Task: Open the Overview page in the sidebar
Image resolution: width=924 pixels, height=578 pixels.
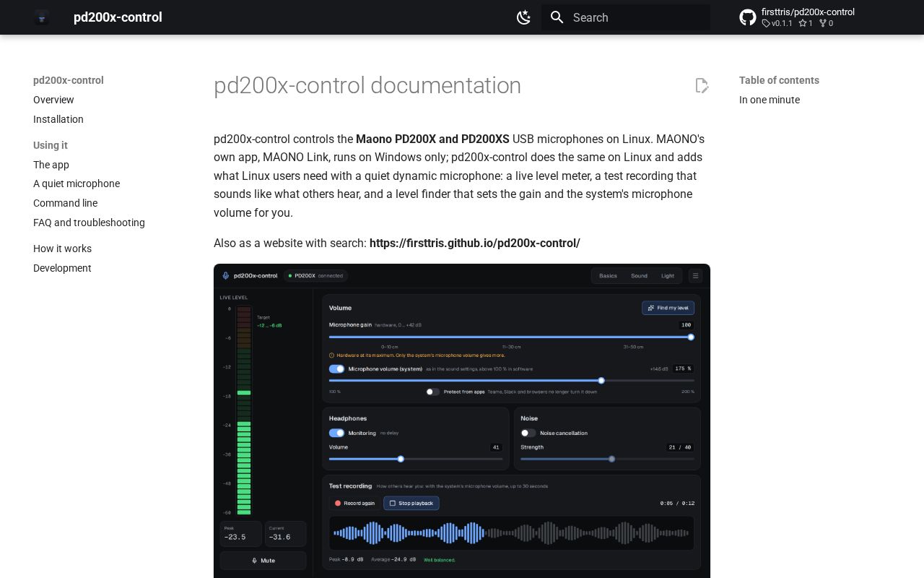Action: click(53, 100)
